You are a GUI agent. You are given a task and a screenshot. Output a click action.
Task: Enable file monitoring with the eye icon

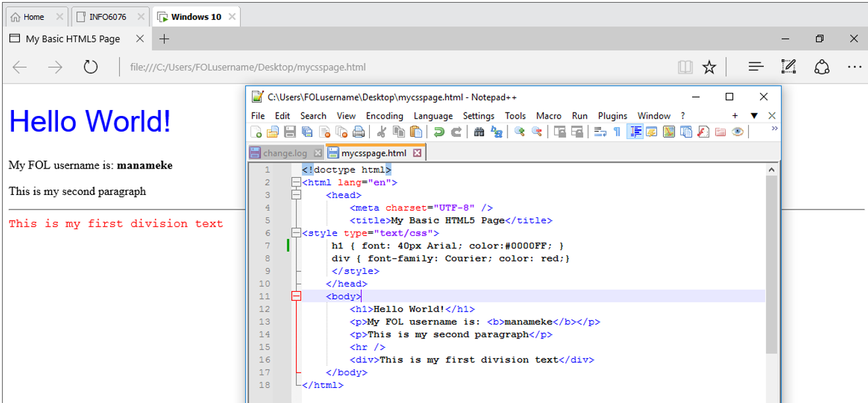pyautogui.click(x=737, y=132)
